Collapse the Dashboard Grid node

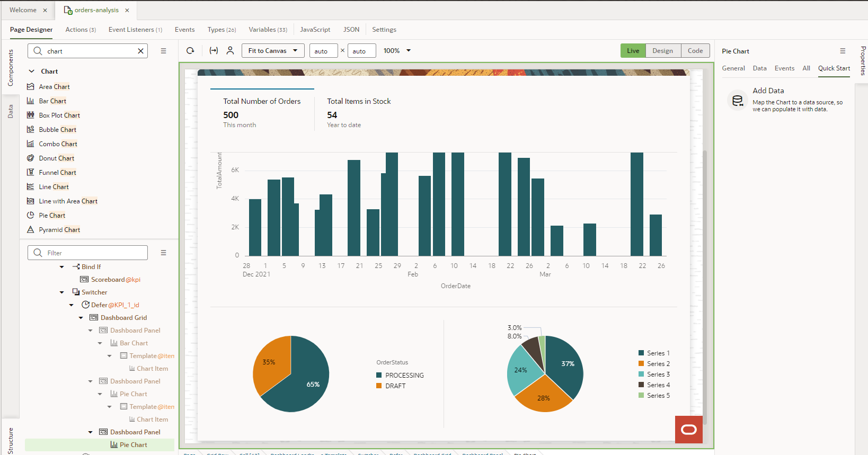pos(81,318)
